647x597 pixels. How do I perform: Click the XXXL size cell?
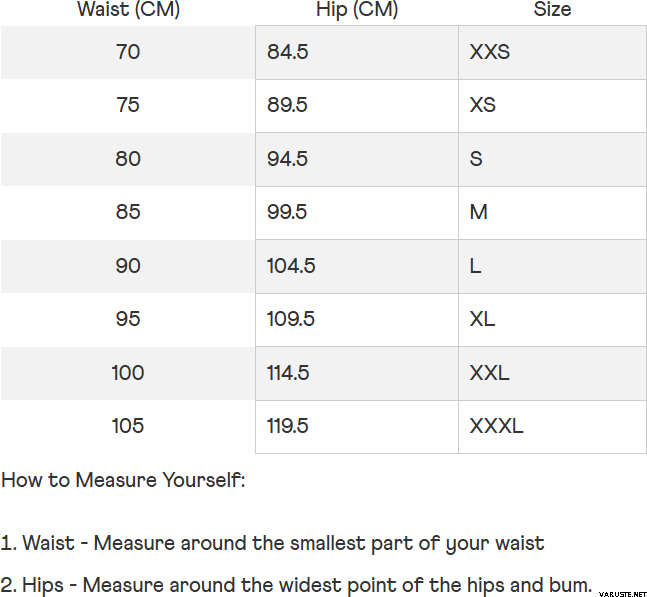point(497,426)
